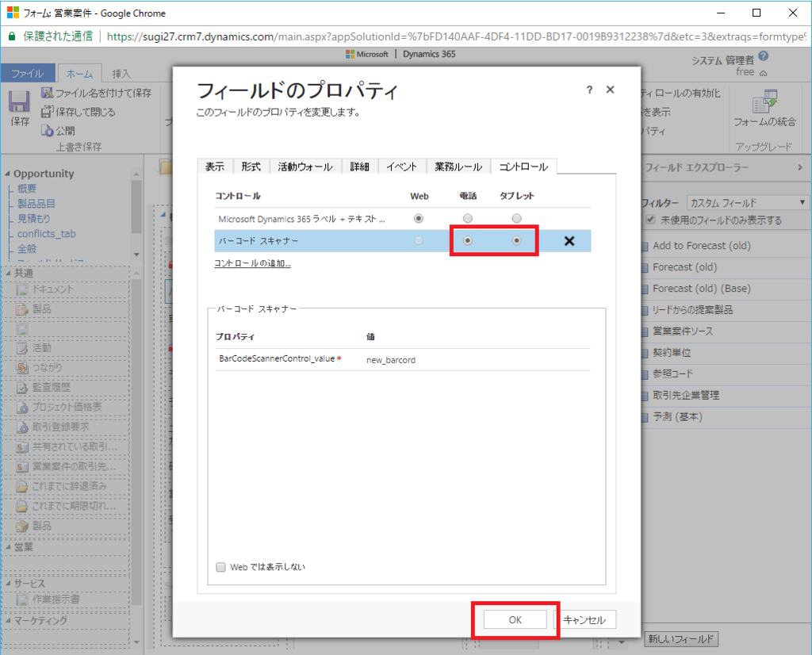Image resolution: width=812 pixels, height=655 pixels.
Task: Open the 表示 tab
Action: pos(215,167)
